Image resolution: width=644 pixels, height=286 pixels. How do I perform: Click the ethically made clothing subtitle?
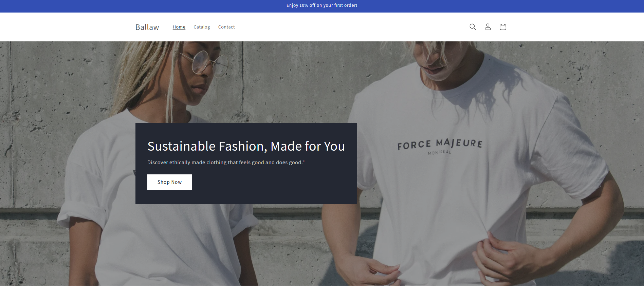(x=226, y=163)
